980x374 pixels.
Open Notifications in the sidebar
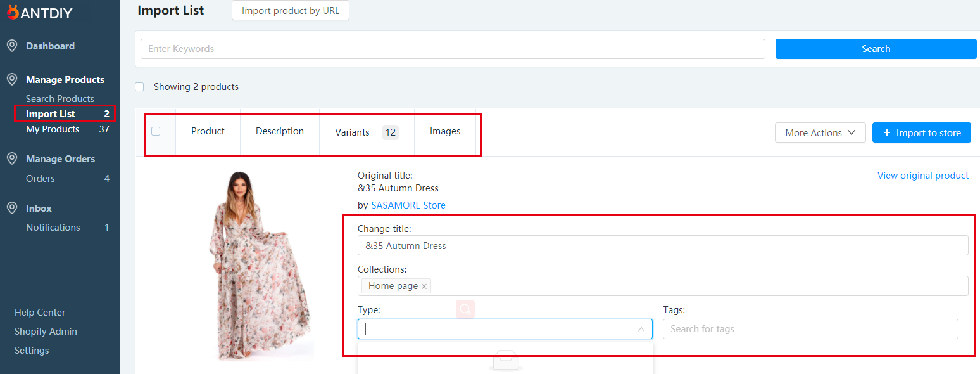click(x=53, y=228)
